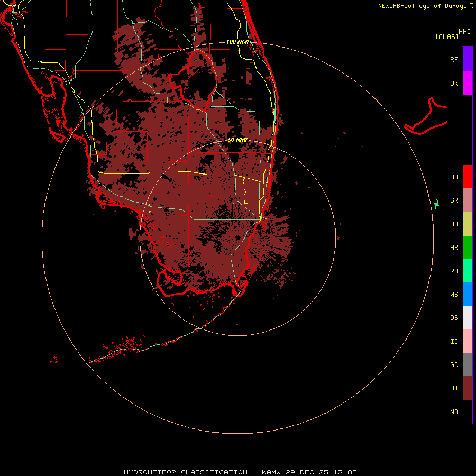Viewport: 476px width, 476px height.
Task: Click the BI legend label
Action: [x=454, y=388]
